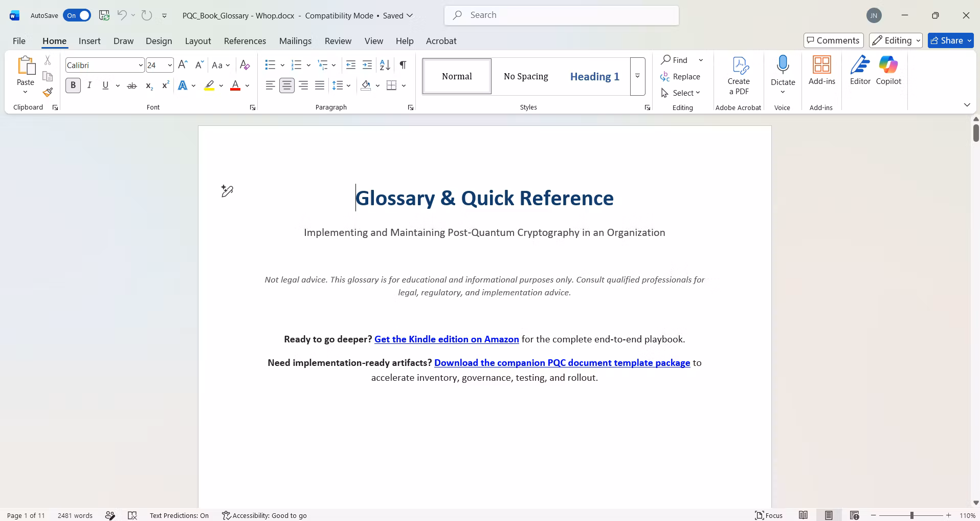Apply strikethrough formatting
Viewport: 980px width, 521px height.
click(132, 85)
